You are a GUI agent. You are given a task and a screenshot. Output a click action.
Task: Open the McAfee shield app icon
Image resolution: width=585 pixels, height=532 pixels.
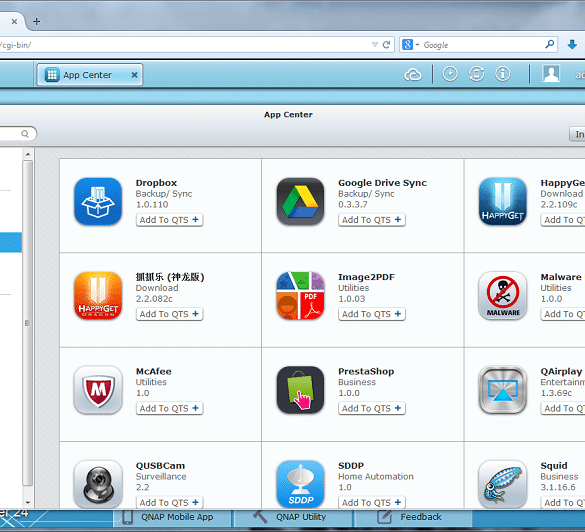pyautogui.click(x=98, y=390)
